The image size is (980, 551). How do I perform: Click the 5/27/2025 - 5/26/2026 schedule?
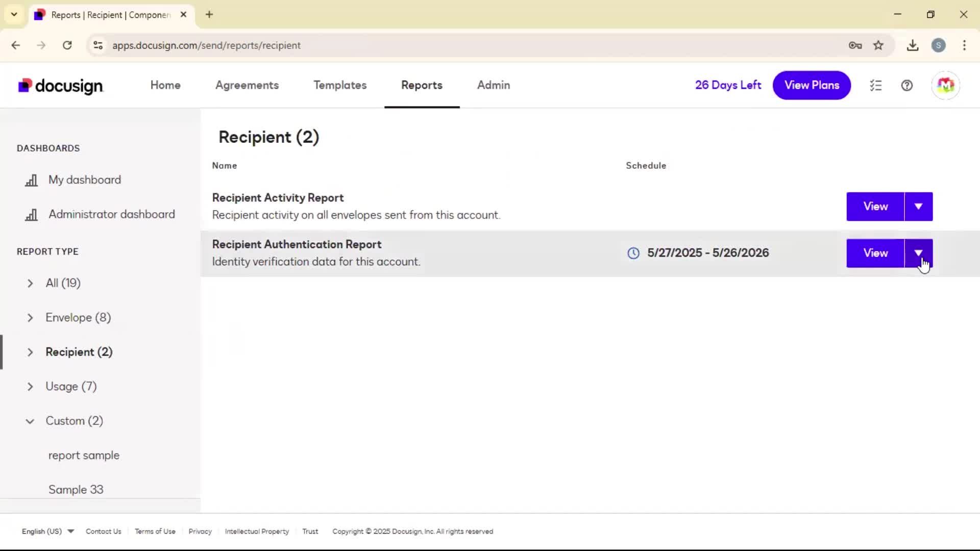pos(707,253)
